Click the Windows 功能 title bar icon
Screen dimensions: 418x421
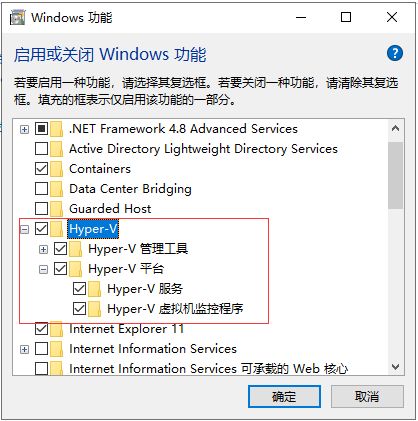17,17
